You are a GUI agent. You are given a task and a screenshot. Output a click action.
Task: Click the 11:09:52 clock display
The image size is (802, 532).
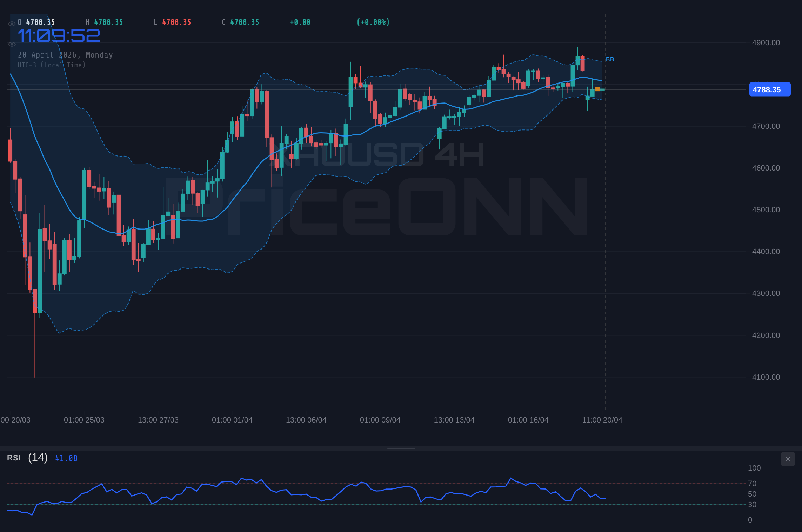pyautogui.click(x=59, y=36)
